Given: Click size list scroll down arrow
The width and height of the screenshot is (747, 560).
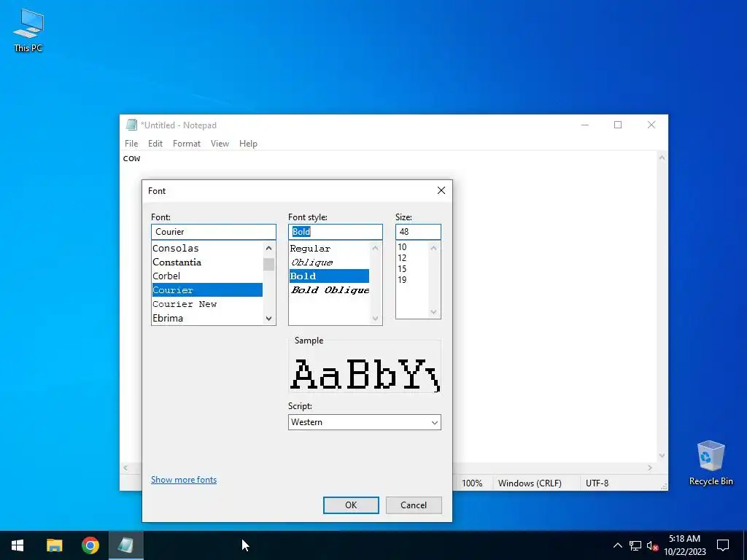Looking at the screenshot, I should (433, 312).
